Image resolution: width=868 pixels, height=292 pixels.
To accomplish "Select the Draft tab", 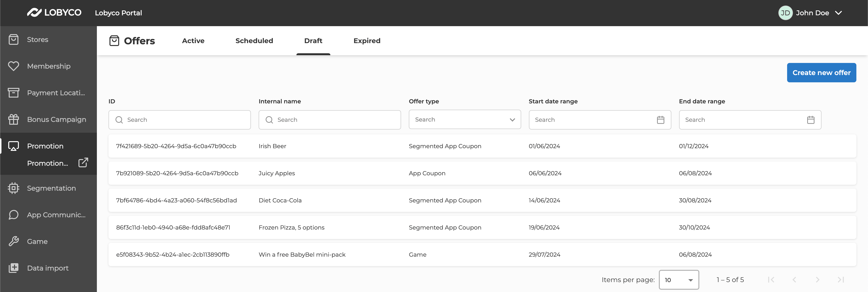I will coord(313,41).
